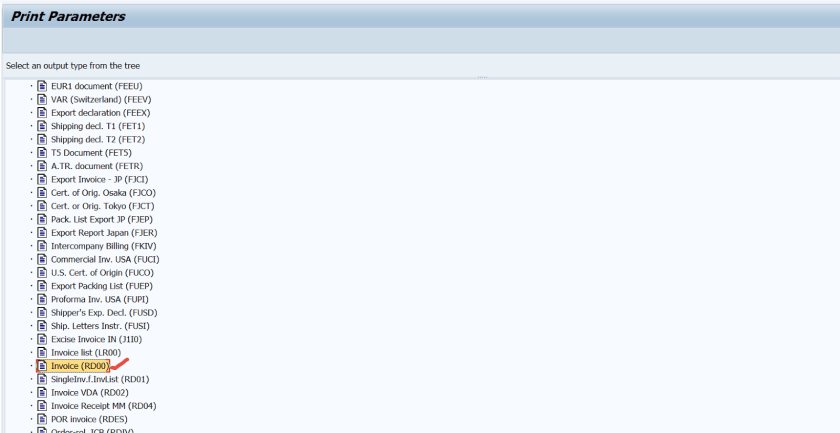Click the document icon beside T5 Document (FET5)

click(42, 153)
